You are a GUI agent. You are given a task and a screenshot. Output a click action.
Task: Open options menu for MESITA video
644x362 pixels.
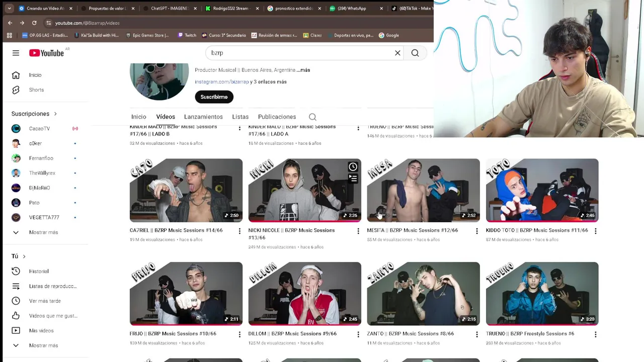point(477,231)
